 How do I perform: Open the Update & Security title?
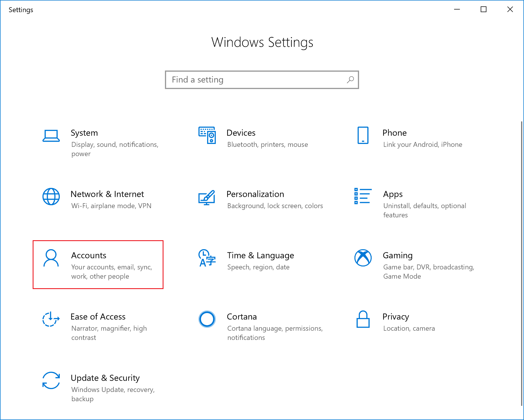click(x=105, y=378)
